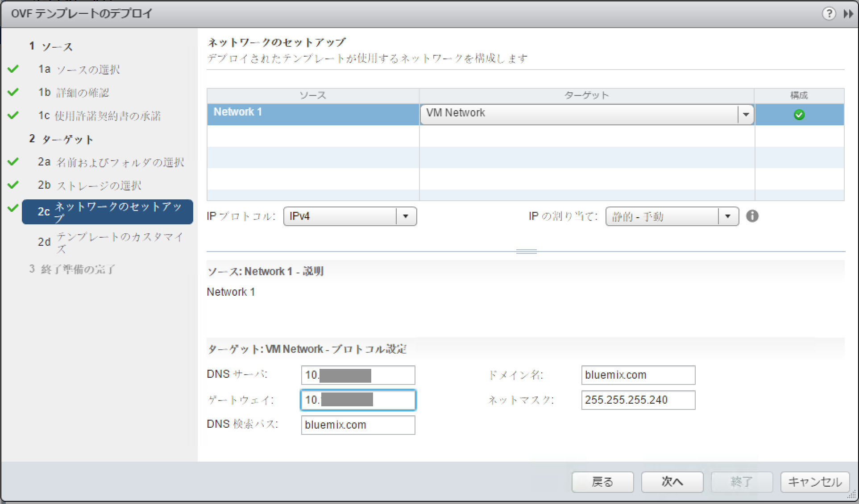Click the 次へ button
859x504 pixels.
click(x=672, y=482)
